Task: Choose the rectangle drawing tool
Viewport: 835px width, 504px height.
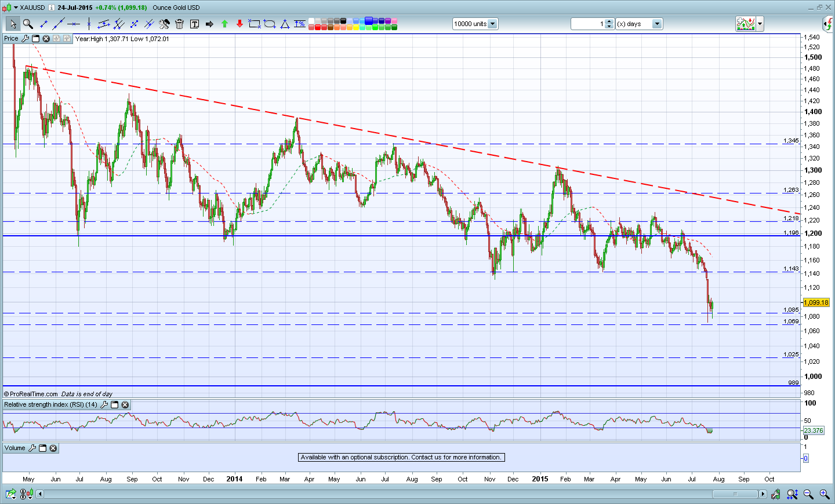Action: (255, 24)
